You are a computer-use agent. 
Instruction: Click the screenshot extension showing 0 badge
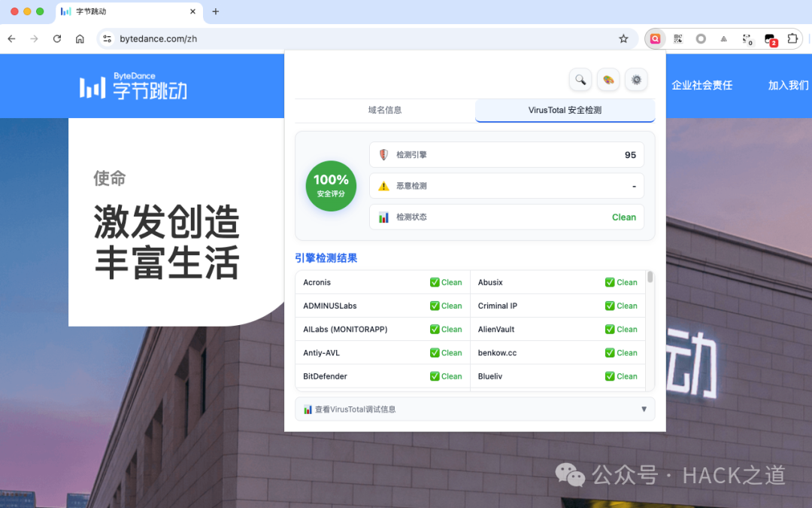(x=747, y=38)
